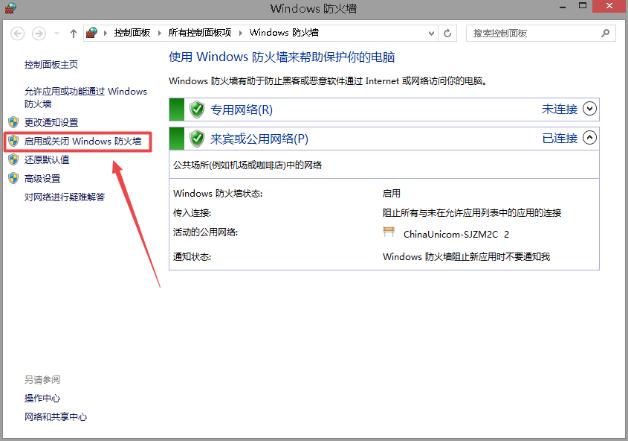Viewport: 628px width, 441px height.
Task: Click the 已连接 status text
Action: click(560, 138)
